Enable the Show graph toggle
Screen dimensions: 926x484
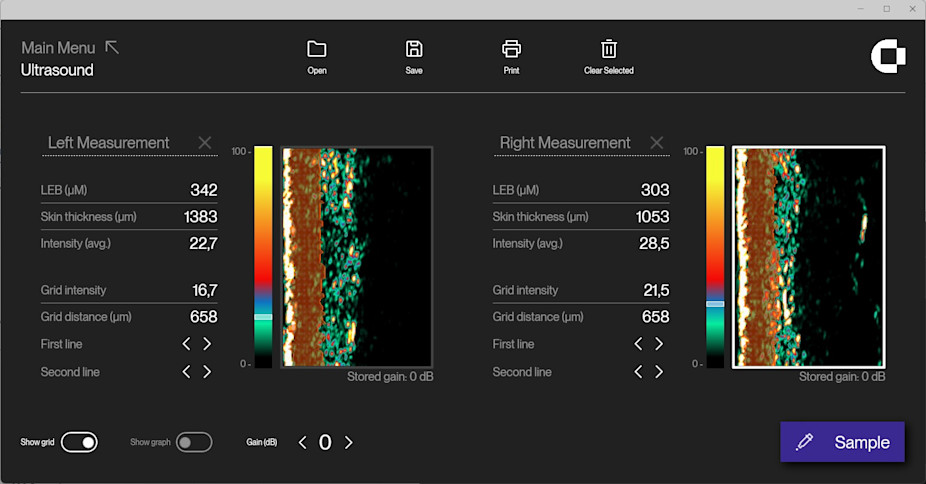[194, 442]
